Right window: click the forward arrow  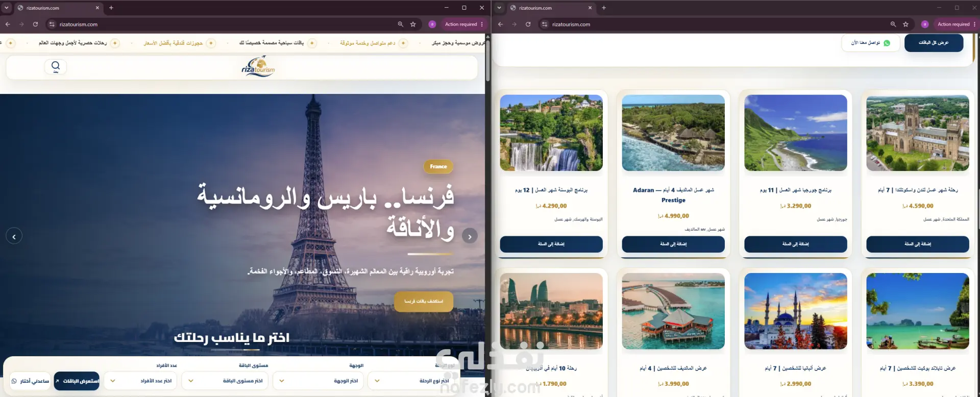(514, 24)
